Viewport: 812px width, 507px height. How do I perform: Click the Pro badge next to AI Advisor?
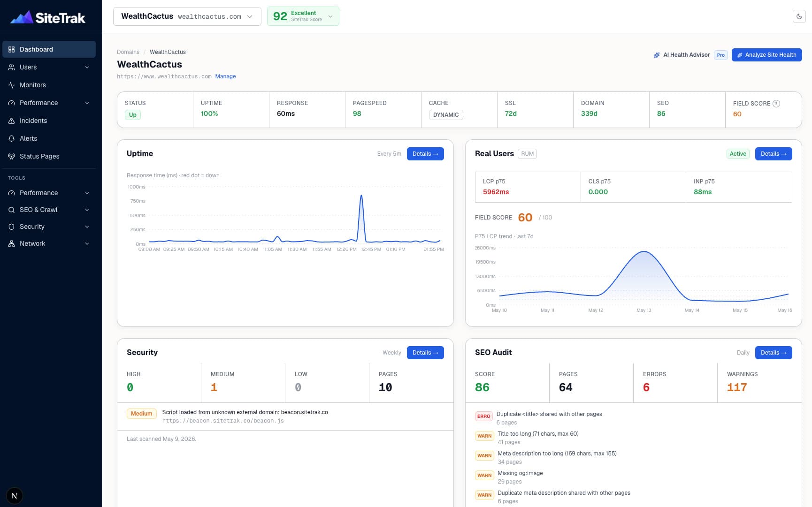coord(720,55)
